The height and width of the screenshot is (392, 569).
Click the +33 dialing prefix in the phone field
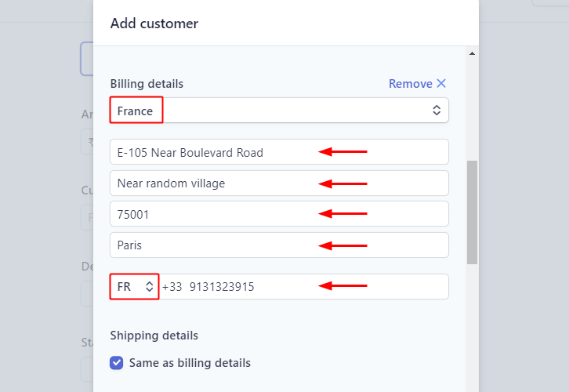[172, 287]
